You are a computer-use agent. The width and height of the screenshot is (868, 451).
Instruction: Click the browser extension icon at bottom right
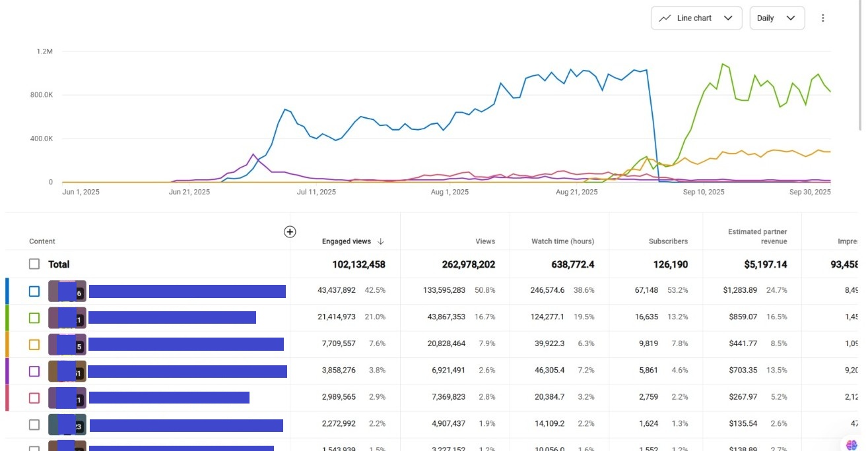[x=851, y=444]
